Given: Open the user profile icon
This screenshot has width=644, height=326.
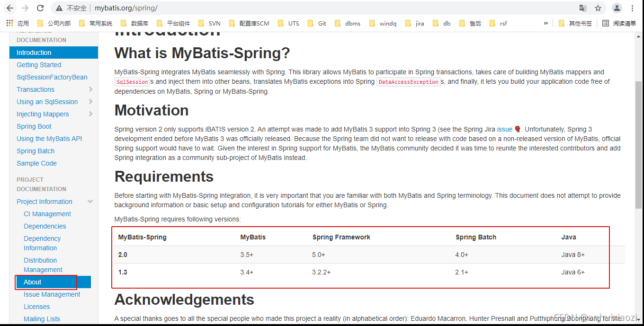Looking at the screenshot, I should [617, 8].
